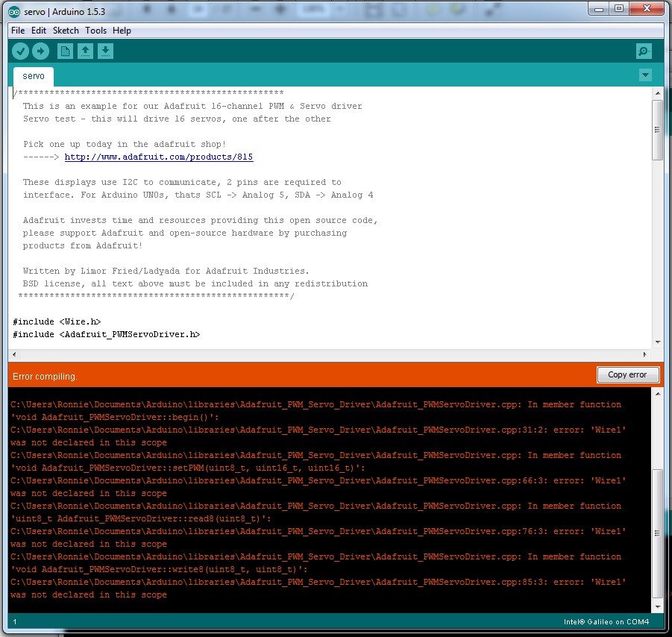The width and height of the screenshot is (672, 637).
Task: Open the Tools menu
Action: pos(95,31)
